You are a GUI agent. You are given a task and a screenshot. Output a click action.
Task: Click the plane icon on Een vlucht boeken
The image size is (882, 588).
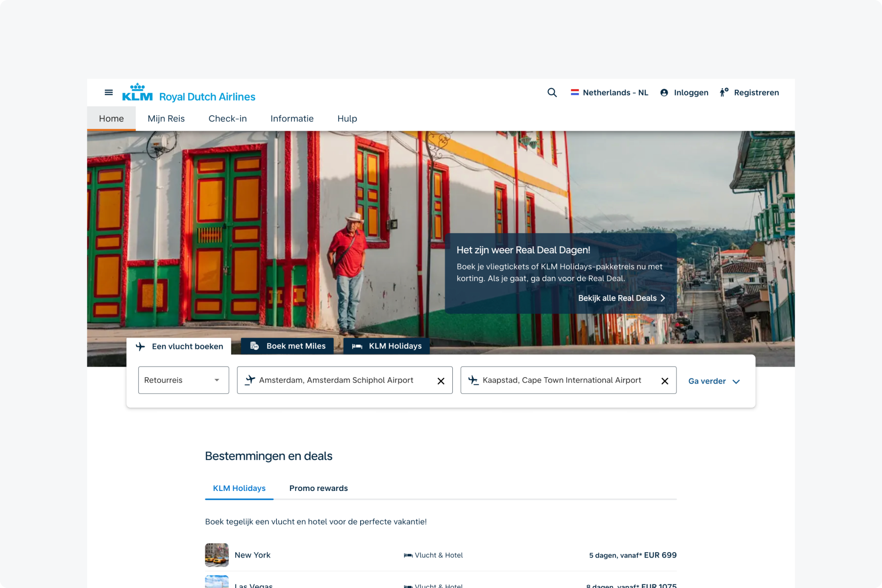pos(140,346)
